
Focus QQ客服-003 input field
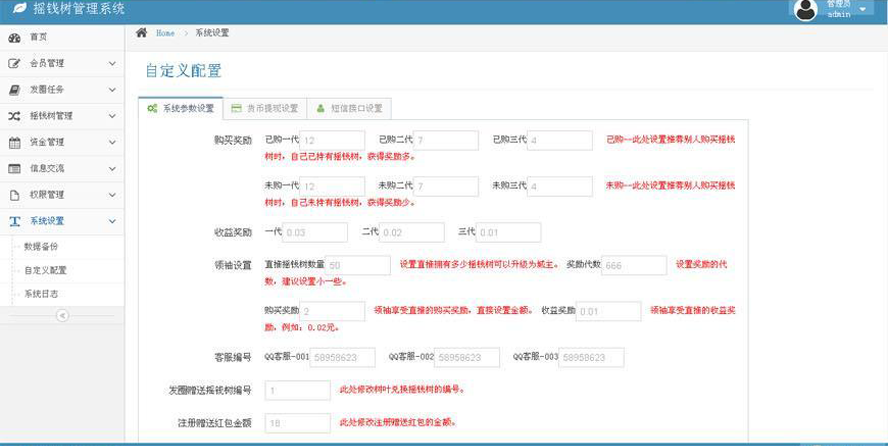[591, 358]
